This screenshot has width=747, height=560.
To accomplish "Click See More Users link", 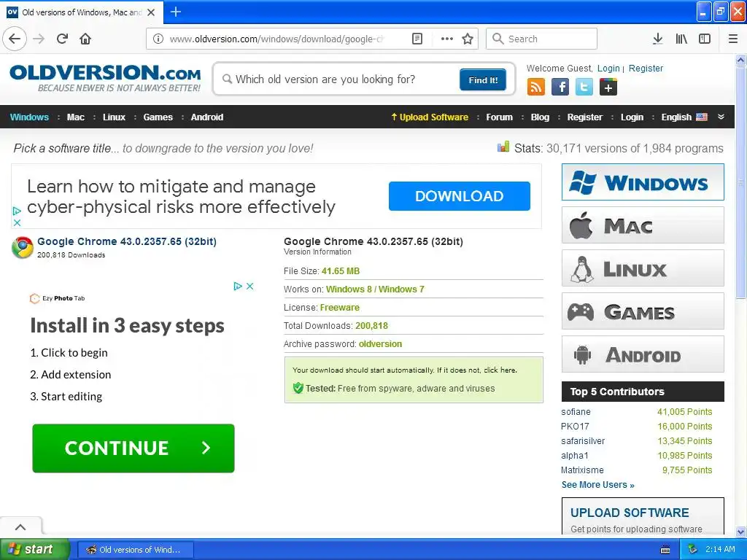I will click(598, 485).
